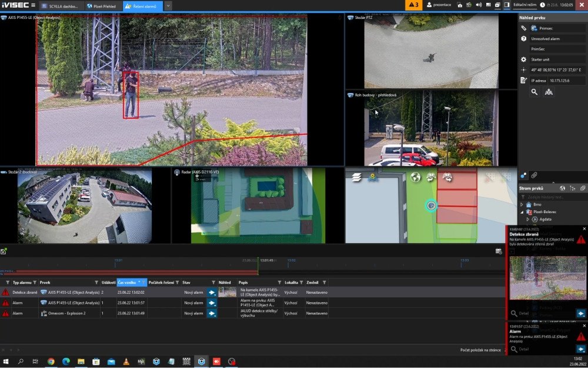
Task: Click the magnifier search icon under IP adresa
Action: tap(534, 92)
